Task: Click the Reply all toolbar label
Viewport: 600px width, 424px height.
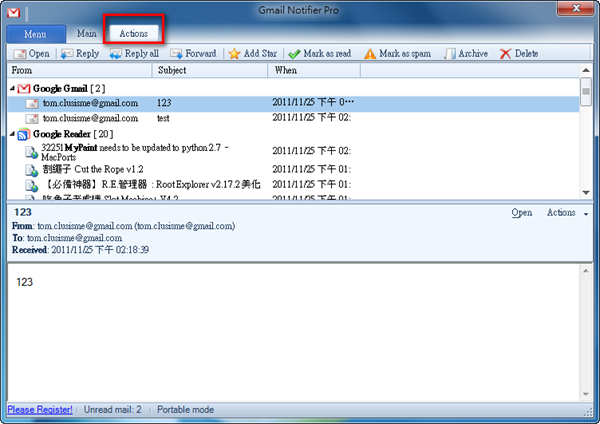Action: pos(142,54)
